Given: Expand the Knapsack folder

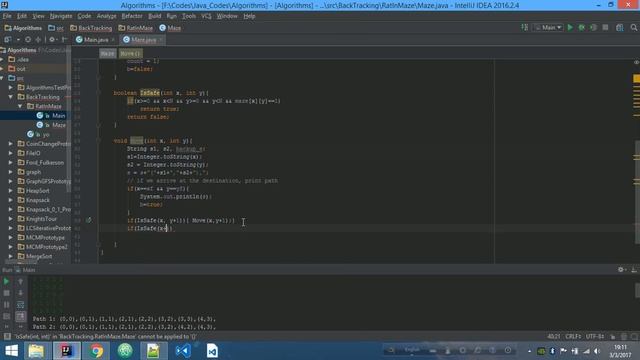Looking at the screenshot, I should 11,200.
